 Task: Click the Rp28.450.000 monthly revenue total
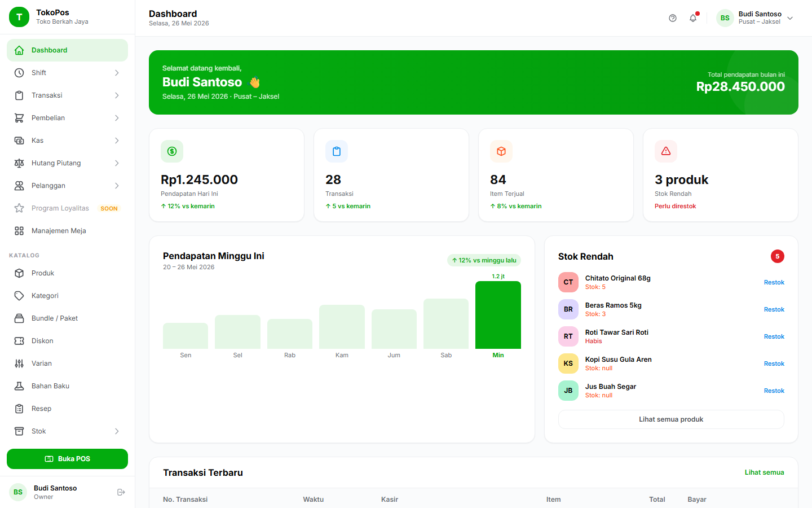[740, 86]
